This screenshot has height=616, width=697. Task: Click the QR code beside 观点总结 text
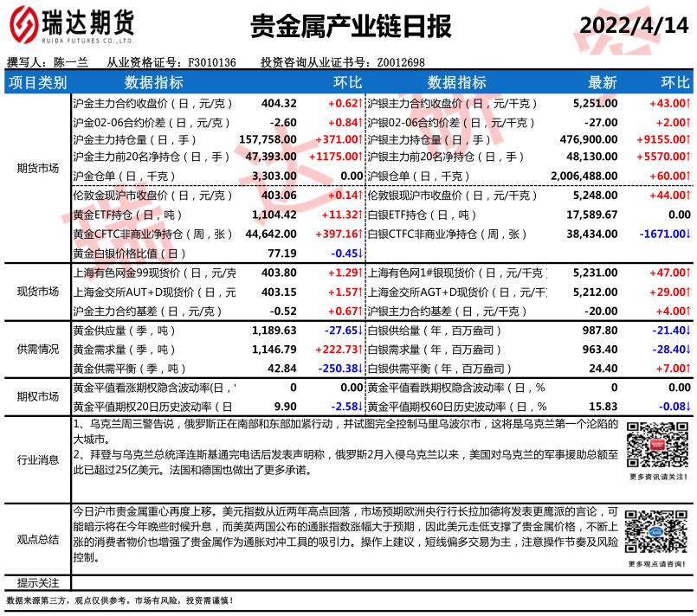tap(656, 534)
